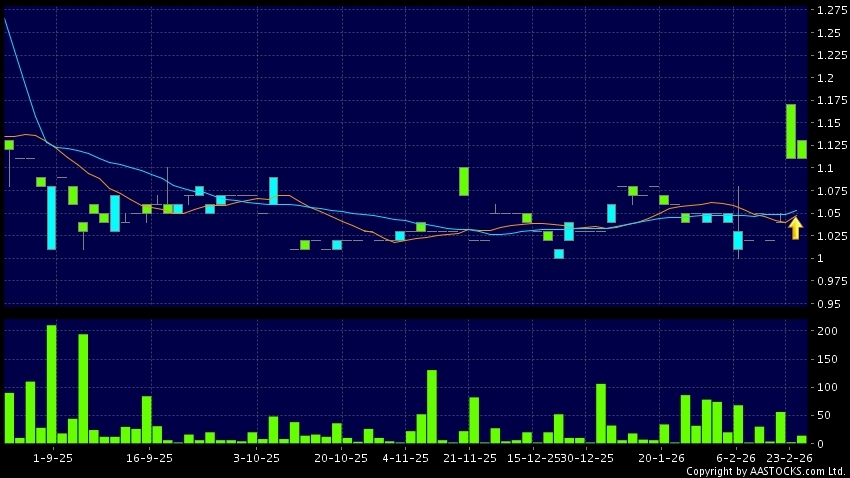Screen dimensions: 850x478
Task: Select the tallest green candle at far right
Action: click(790, 131)
